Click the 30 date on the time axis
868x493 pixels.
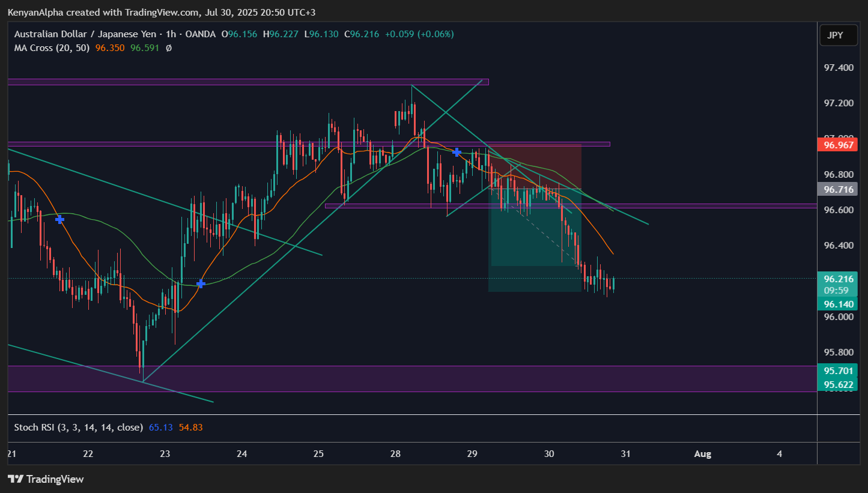[x=549, y=454]
